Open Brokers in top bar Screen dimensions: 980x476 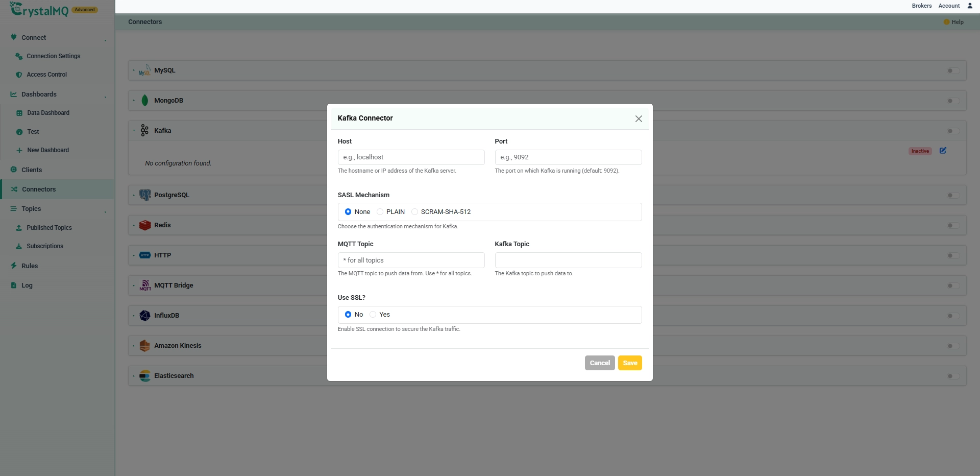pos(922,6)
